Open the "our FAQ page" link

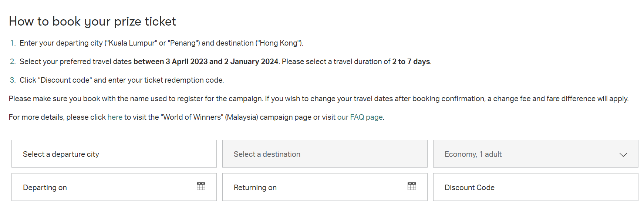[360, 117]
